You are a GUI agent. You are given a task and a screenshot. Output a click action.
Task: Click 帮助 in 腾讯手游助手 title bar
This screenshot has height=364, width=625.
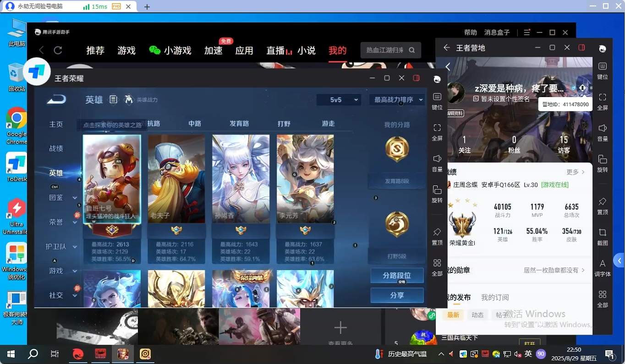tap(470, 33)
